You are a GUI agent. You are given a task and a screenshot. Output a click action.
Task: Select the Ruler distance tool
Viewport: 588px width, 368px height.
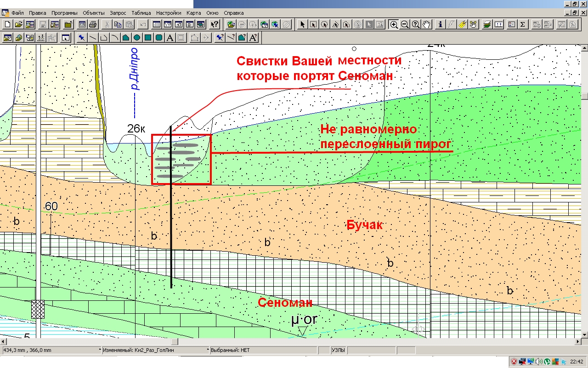pos(498,24)
